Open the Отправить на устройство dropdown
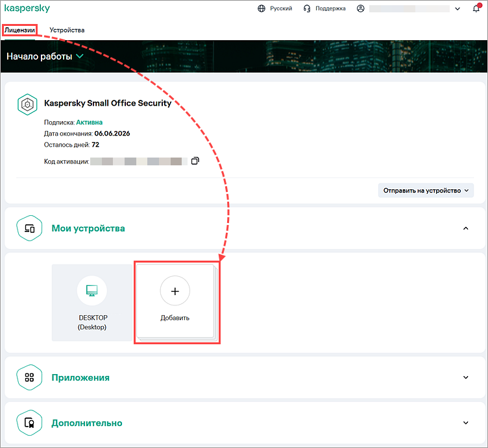This screenshot has height=448, width=488. pyautogui.click(x=426, y=190)
